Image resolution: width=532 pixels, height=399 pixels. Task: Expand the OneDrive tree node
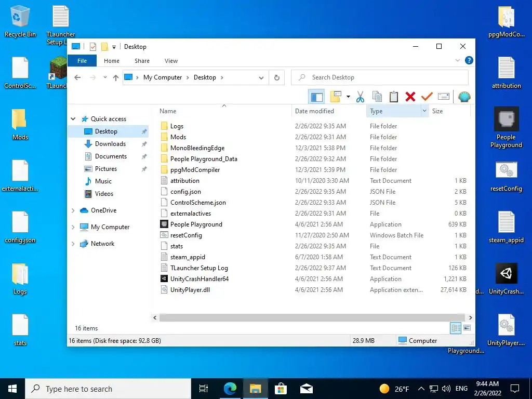[x=73, y=210]
